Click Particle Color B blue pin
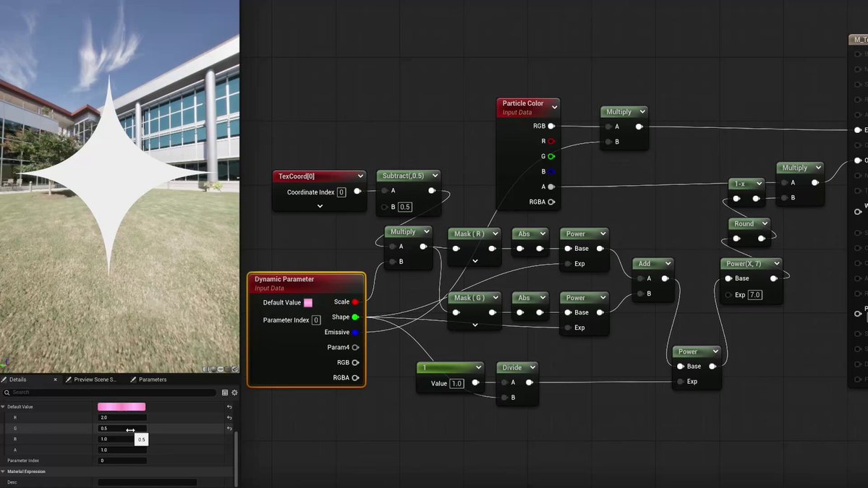Screen dimensions: 868x488 tap(551, 171)
